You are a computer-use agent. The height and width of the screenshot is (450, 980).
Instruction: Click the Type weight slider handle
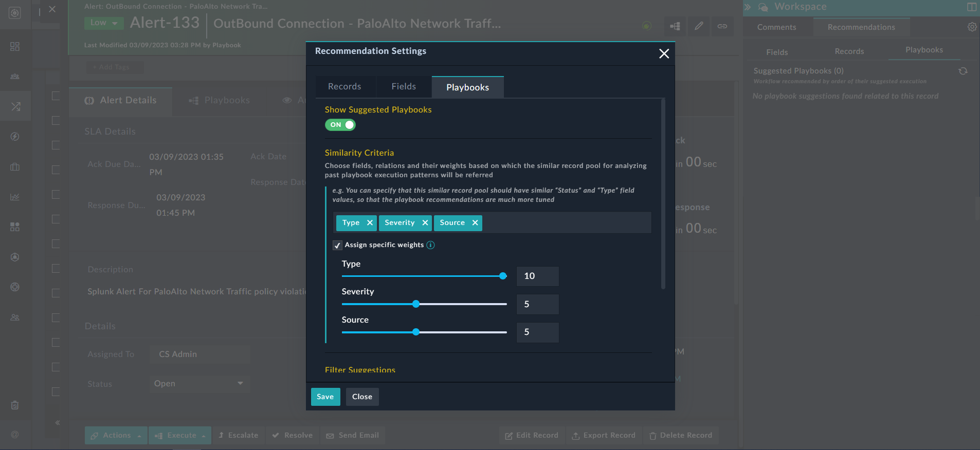tap(503, 276)
